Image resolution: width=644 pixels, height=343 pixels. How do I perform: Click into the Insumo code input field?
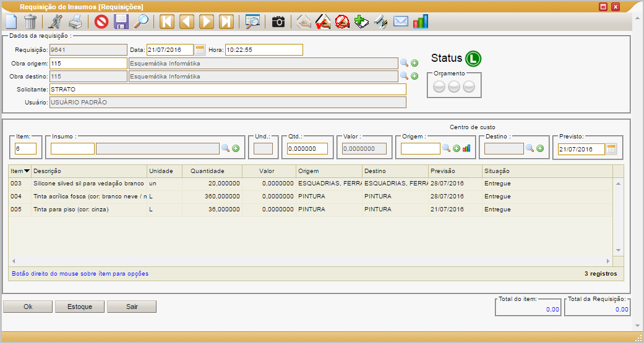pos(73,148)
